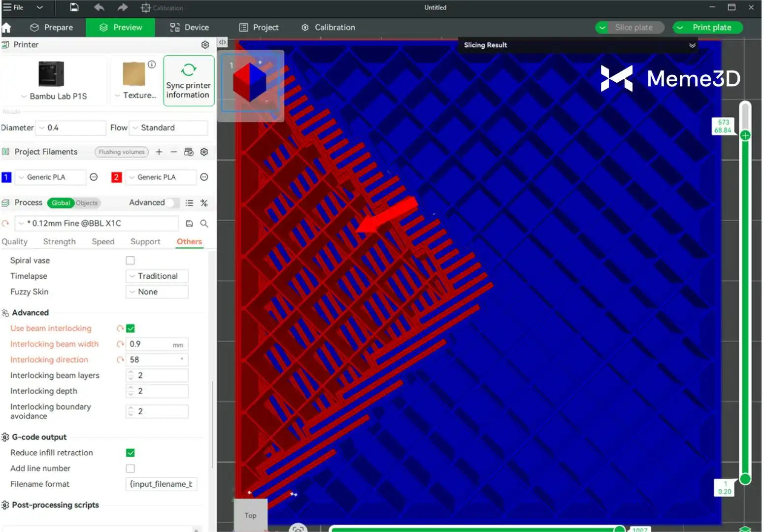Open the Prepare tab
Image resolution: width=764 pixels, height=532 pixels.
pos(52,28)
